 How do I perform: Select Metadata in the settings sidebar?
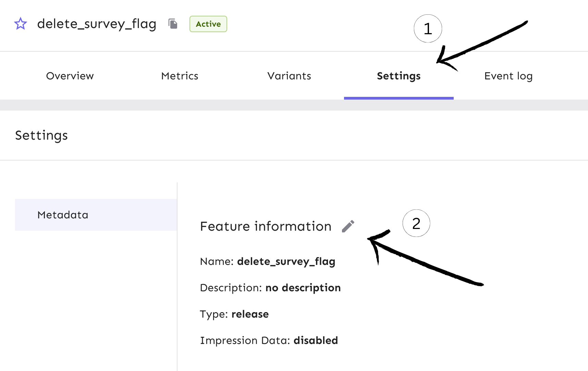click(x=62, y=215)
